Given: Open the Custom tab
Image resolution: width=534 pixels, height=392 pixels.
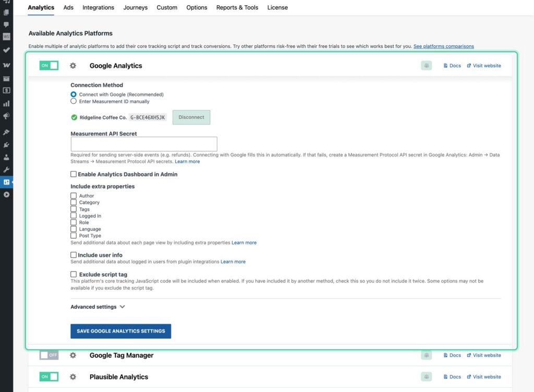Looking at the screenshot, I should click(167, 7).
